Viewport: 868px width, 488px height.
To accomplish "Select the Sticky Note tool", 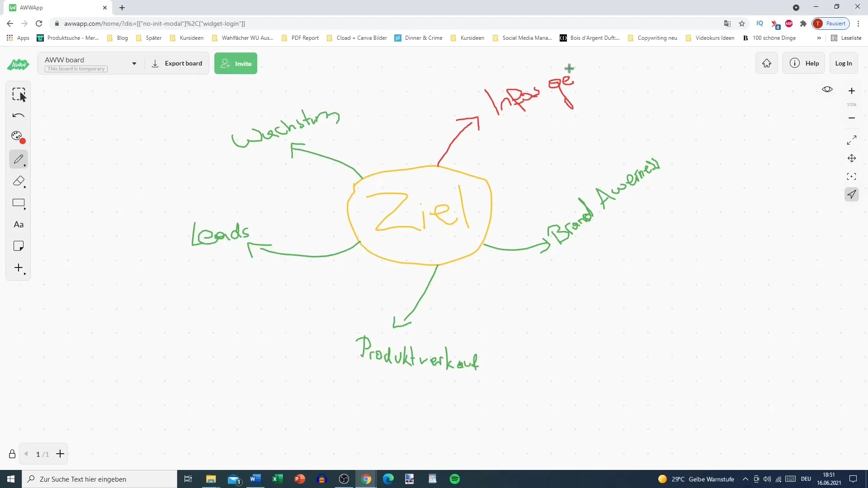I will pyautogui.click(x=19, y=246).
